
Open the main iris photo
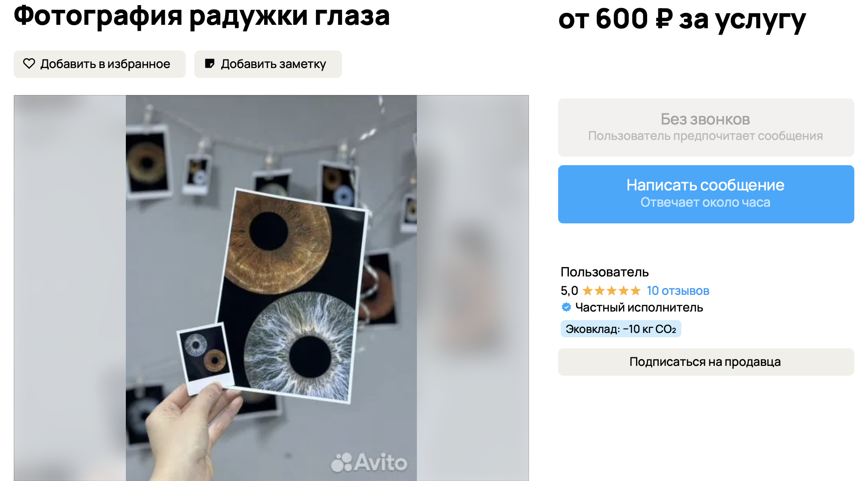click(271, 288)
